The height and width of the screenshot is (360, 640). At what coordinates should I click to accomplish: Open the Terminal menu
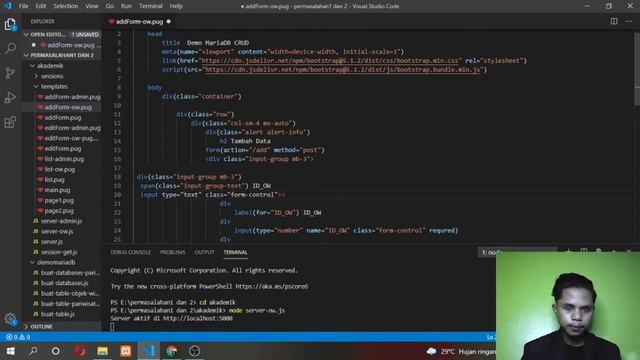tap(151, 6)
